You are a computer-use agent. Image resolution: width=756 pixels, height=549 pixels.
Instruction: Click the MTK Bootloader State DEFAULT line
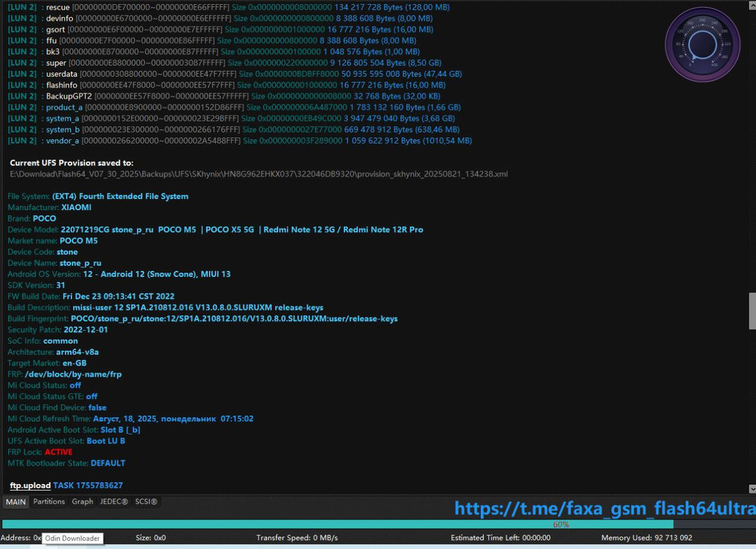pyautogui.click(x=67, y=463)
